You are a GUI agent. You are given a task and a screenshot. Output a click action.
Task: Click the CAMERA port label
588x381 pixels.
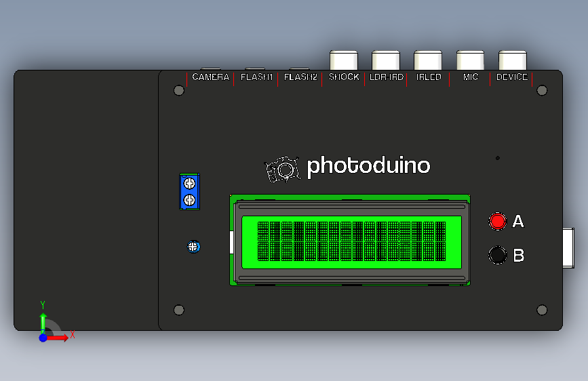pyautogui.click(x=210, y=77)
